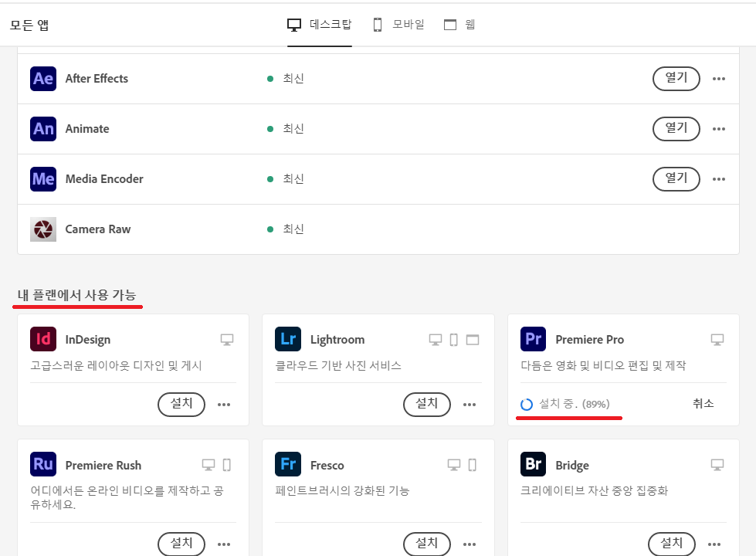Open more options for Media Encoder
This screenshot has height=556, width=756.
tap(719, 179)
